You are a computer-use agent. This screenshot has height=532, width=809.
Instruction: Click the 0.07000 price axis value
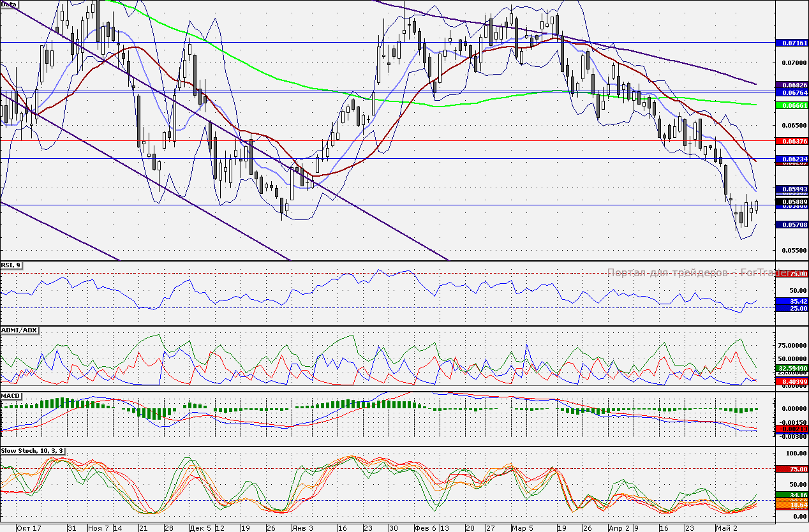(794, 63)
